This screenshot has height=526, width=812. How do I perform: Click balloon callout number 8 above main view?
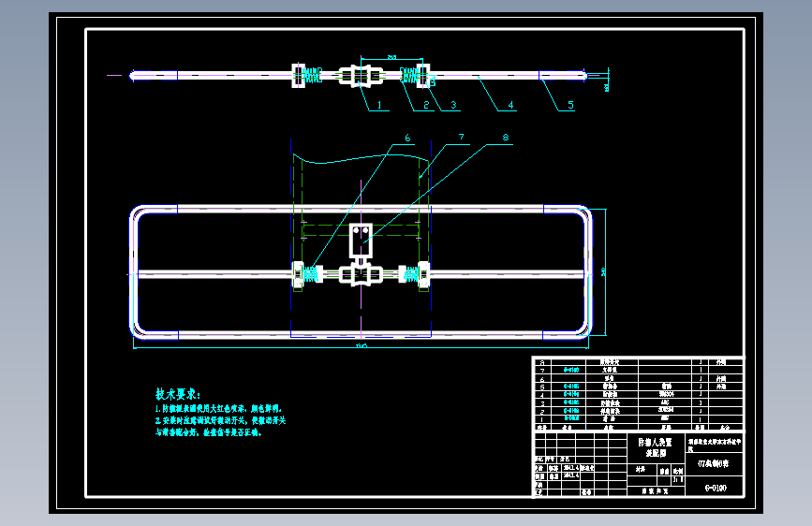[506, 138]
